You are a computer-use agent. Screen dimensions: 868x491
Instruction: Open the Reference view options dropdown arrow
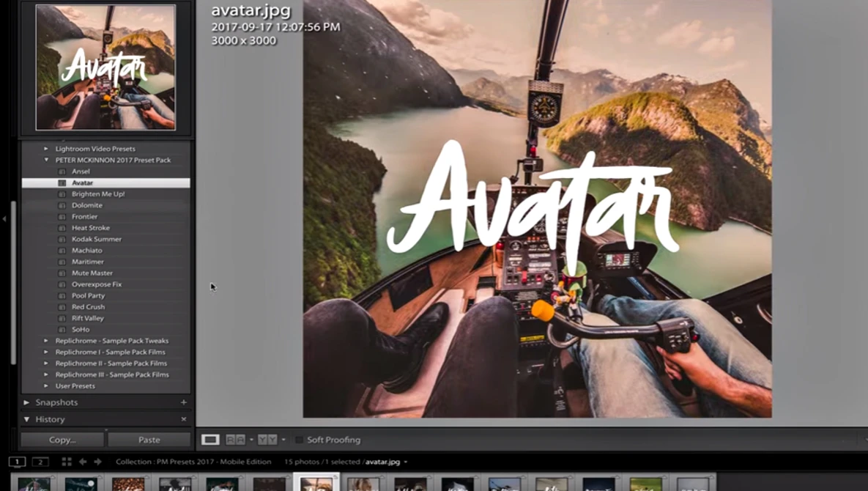pos(251,440)
